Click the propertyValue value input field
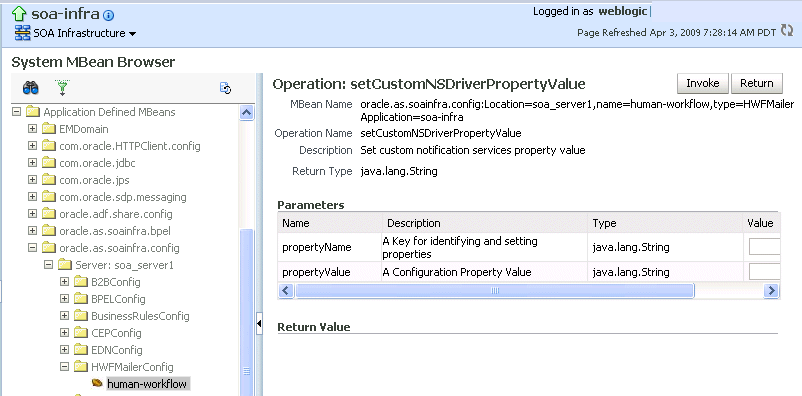802x396 pixels. pyautogui.click(x=765, y=272)
